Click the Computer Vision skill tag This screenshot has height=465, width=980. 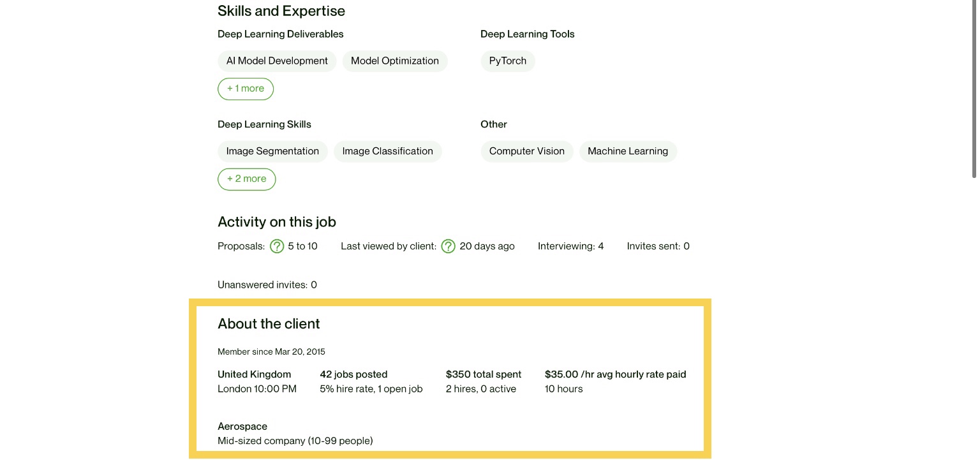coord(527,151)
